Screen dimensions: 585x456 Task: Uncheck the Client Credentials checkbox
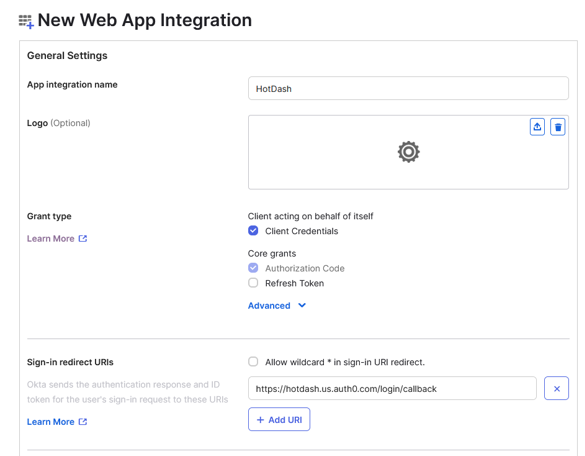(253, 231)
